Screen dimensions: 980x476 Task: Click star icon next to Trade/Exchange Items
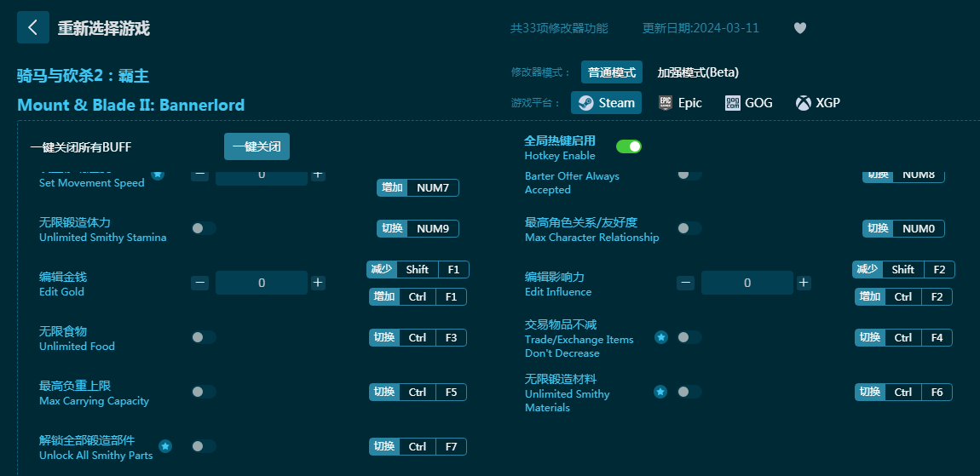click(x=661, y=337)
